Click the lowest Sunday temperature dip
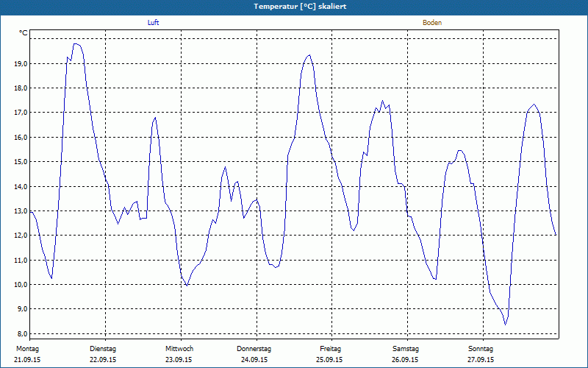 [x=506, y=325]
